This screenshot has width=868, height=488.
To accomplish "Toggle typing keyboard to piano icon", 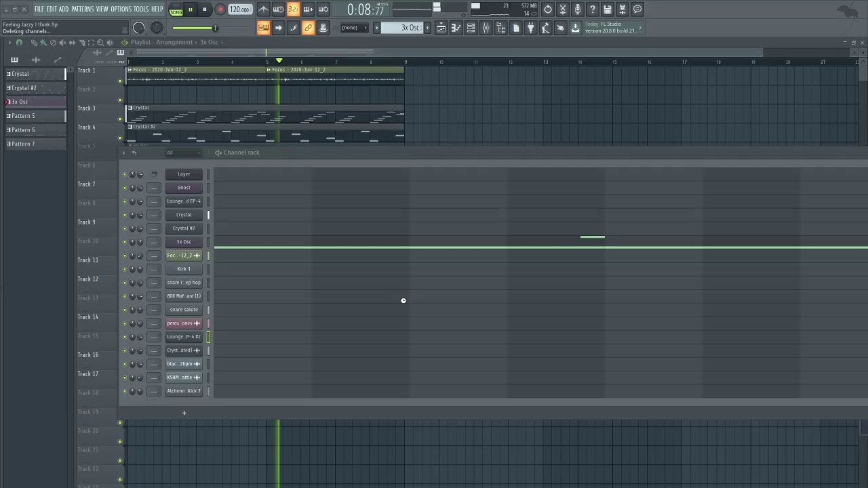I will point(263,28).
